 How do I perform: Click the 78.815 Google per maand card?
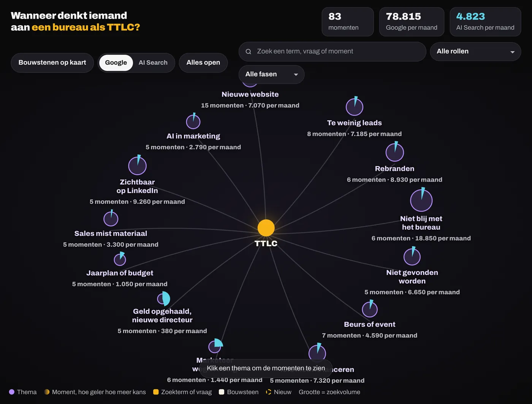tap(412, 22)
